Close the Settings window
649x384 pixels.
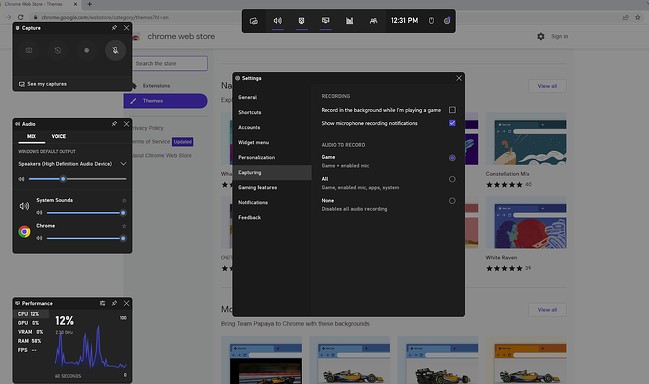pos(459,78)
